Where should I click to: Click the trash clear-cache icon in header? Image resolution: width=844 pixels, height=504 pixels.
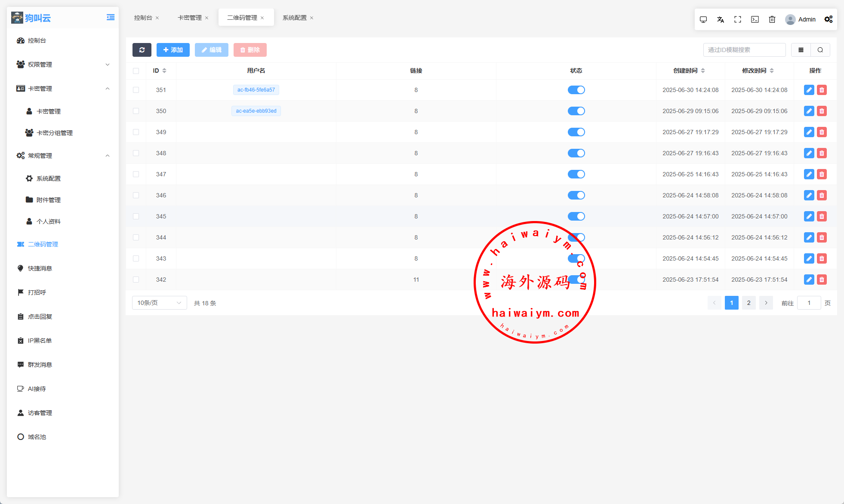click(772, 19)
